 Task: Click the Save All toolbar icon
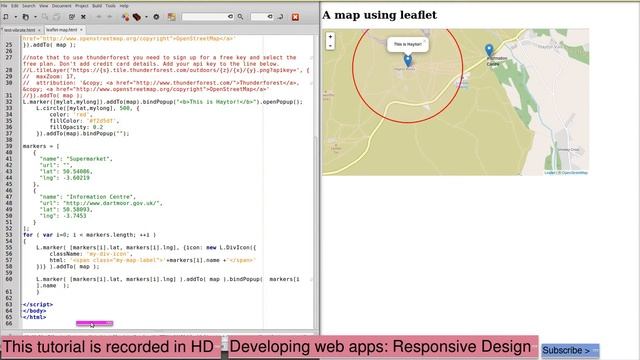(x=57, y=17)
